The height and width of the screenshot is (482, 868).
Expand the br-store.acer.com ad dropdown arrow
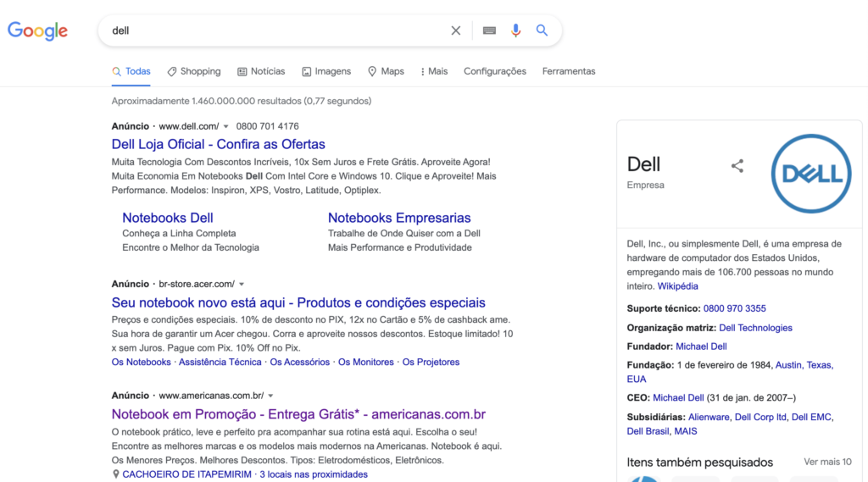point(242,285)
